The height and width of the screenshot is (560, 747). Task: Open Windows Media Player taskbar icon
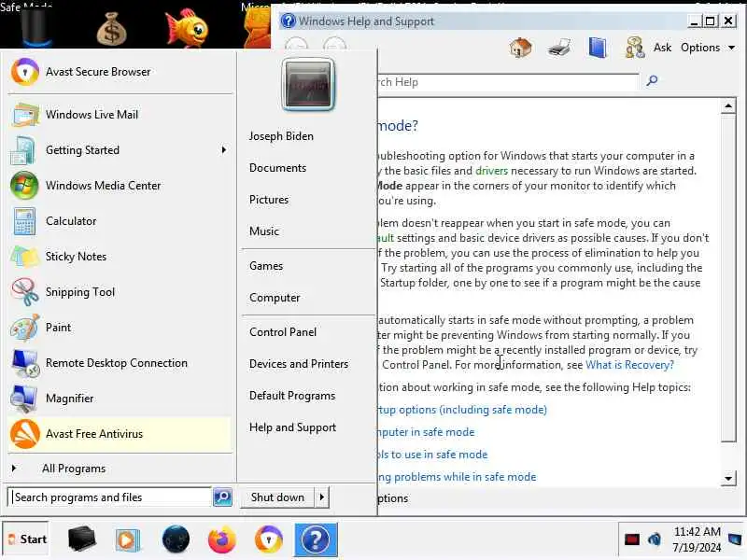[x=127, y=540]
